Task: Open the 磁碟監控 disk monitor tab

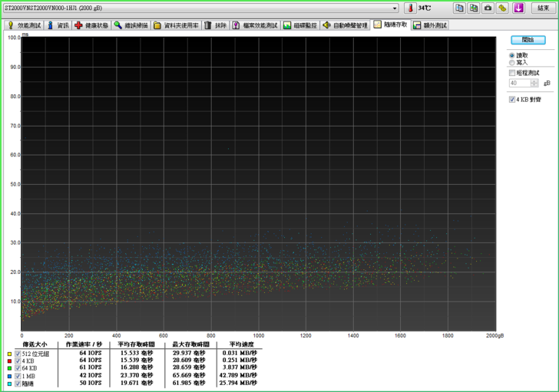Action: (299, 25)
